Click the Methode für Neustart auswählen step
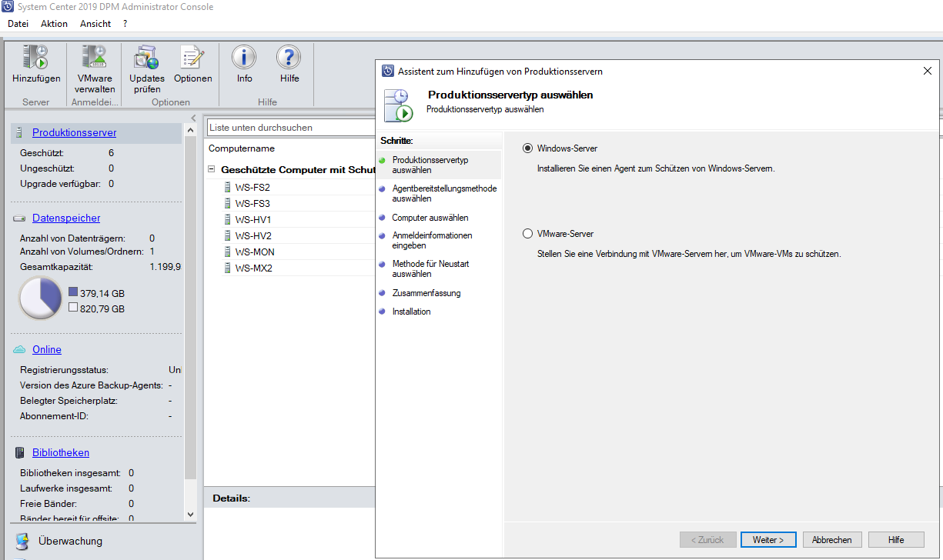 (x=430, y=268)
